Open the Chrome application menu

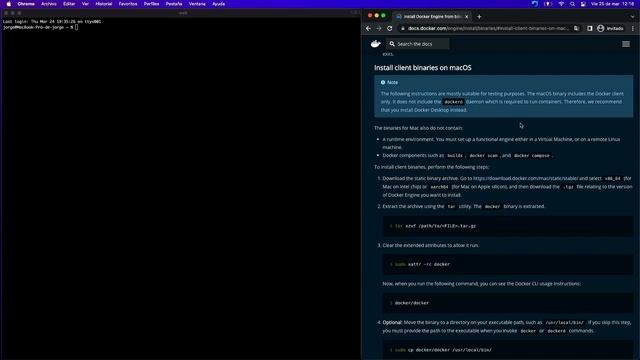26,4
